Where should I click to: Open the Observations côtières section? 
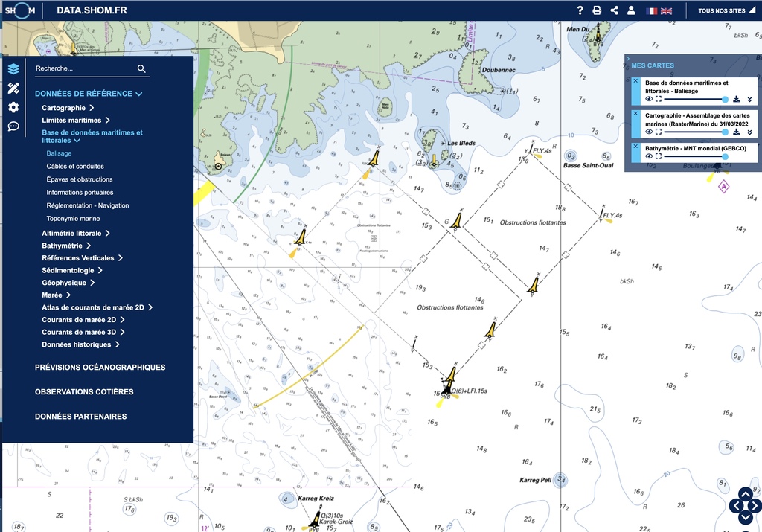click(x=84, y=391)
